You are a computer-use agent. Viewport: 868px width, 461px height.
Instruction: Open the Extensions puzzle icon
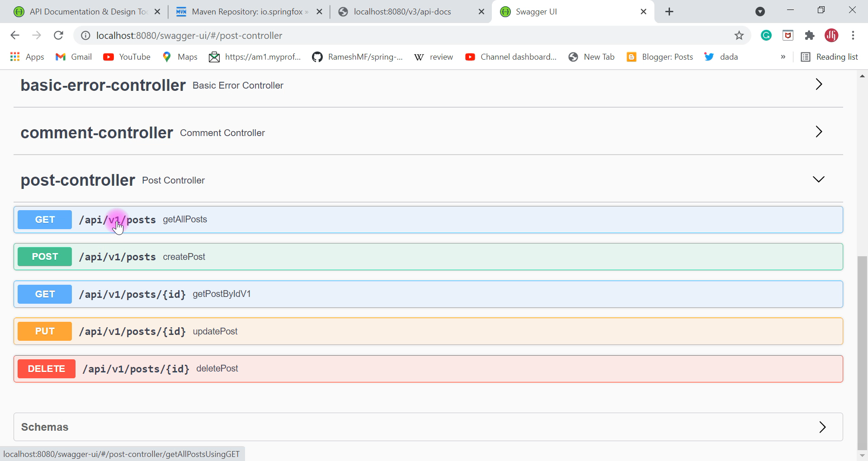tap(809, 35)
